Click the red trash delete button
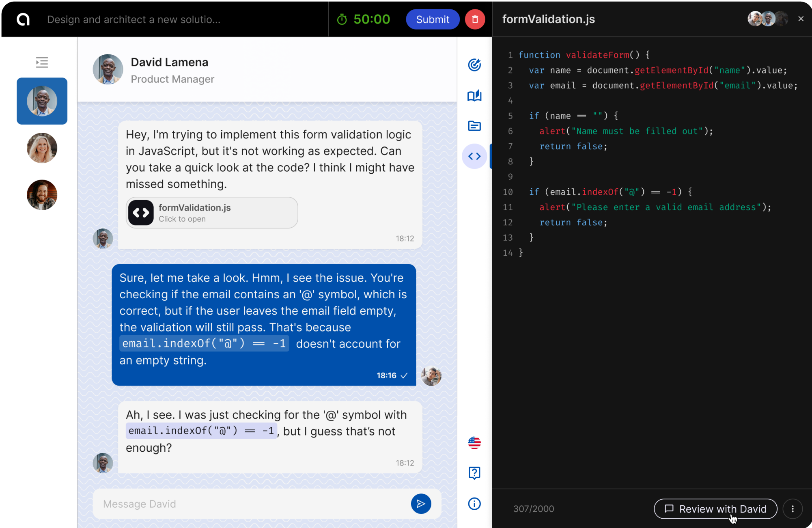 [x=475, y=19]
